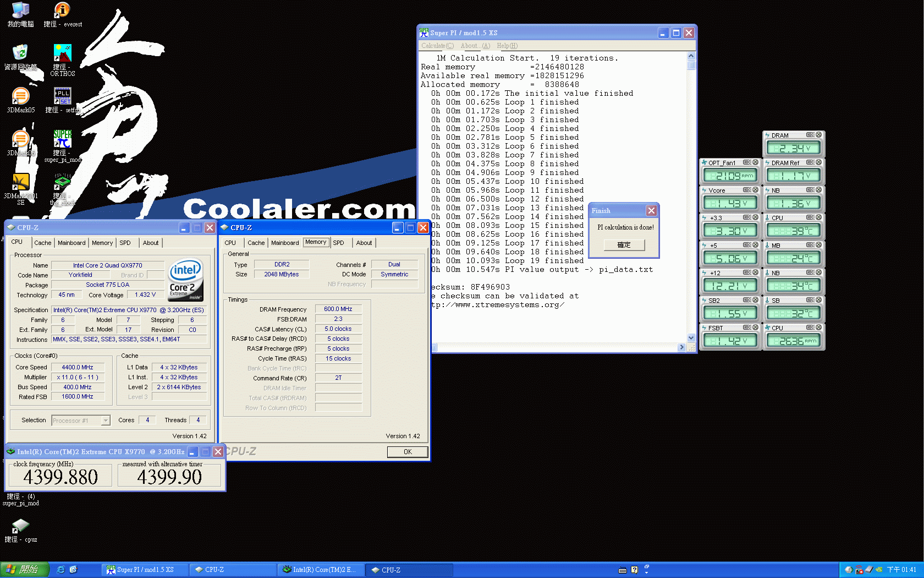Click Super PI horizontal scroll right arrow
Viewport: 924px width, 578px height.
pos(682,347)
